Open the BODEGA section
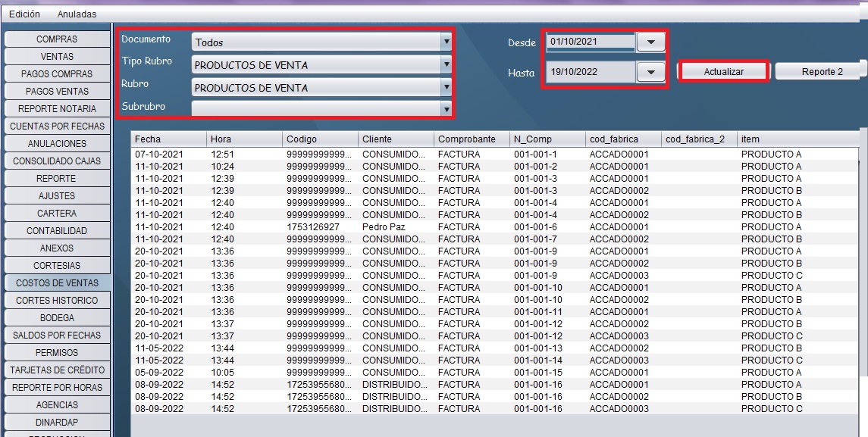 (x=57, y=317)
